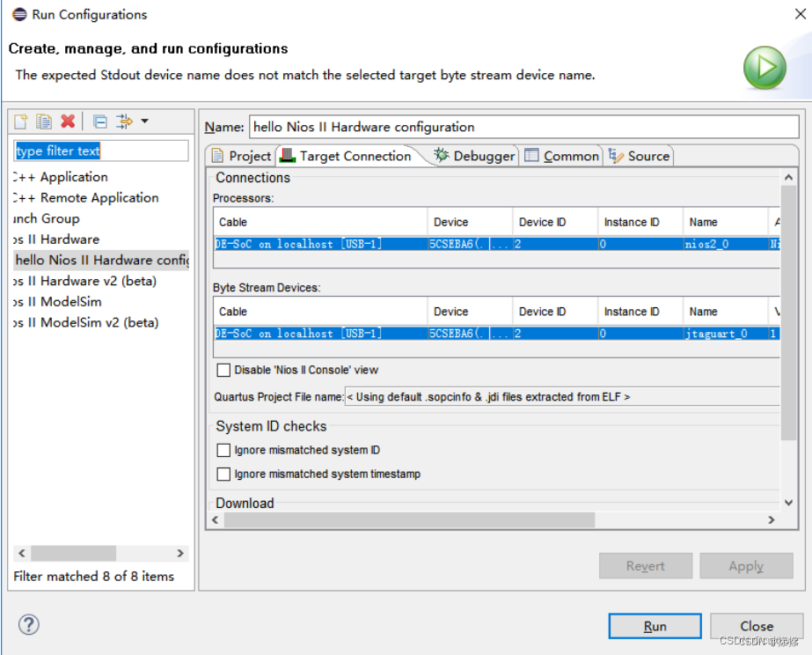This screenshot has height=655, width=812.
Task: Check Ignore mismatched system timestamp
Action: (223, 475)
